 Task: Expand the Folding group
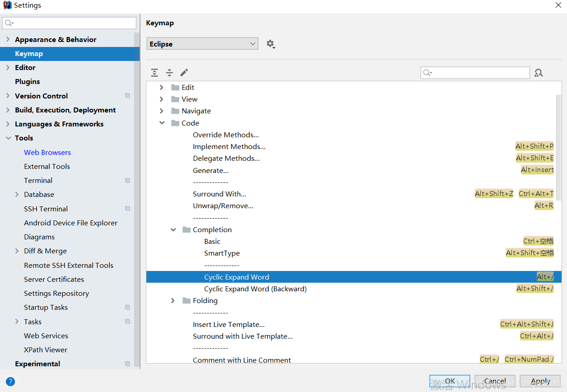[x=173, y=300]
